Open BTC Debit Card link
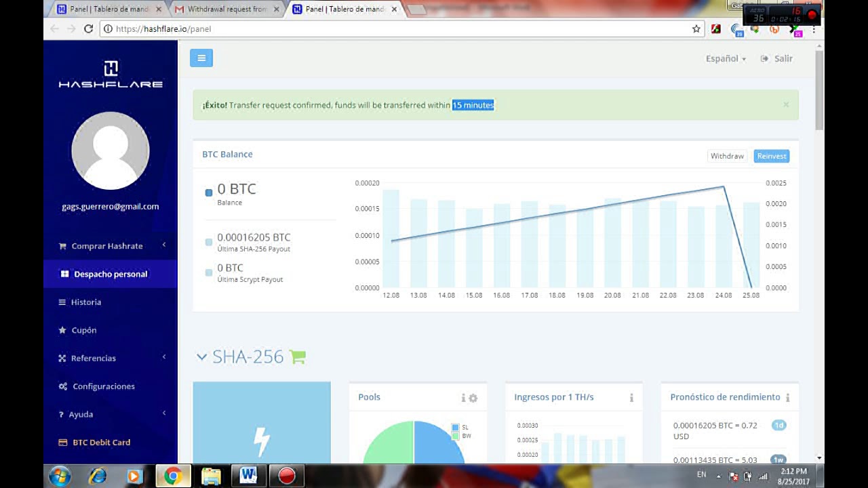This screenshot has height=488, width=868. click(102, 442)
